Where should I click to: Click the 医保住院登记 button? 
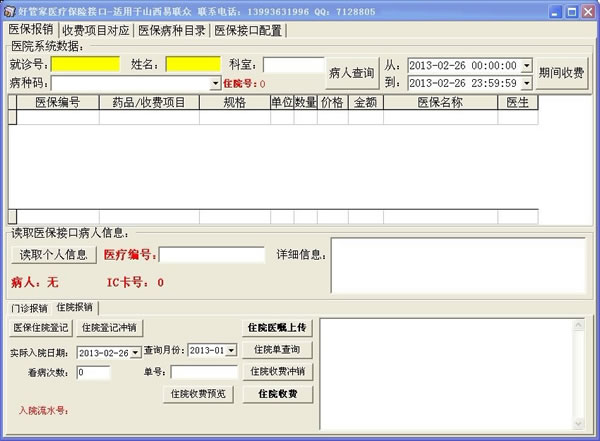coord(41,327)
